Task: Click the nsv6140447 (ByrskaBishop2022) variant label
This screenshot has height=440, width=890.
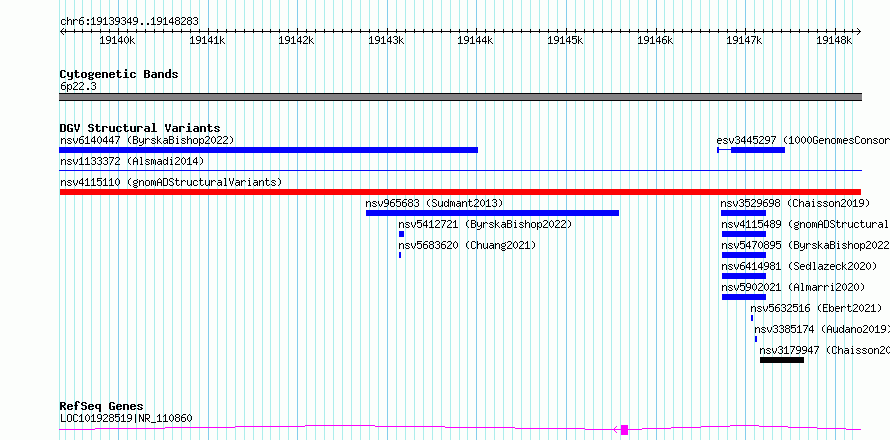Action: tap(147, 140)
